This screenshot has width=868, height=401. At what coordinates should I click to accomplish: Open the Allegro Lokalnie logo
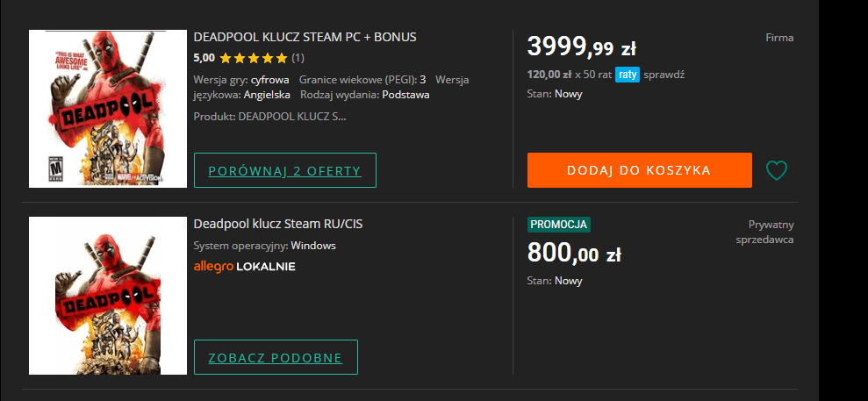coord(244,266)
